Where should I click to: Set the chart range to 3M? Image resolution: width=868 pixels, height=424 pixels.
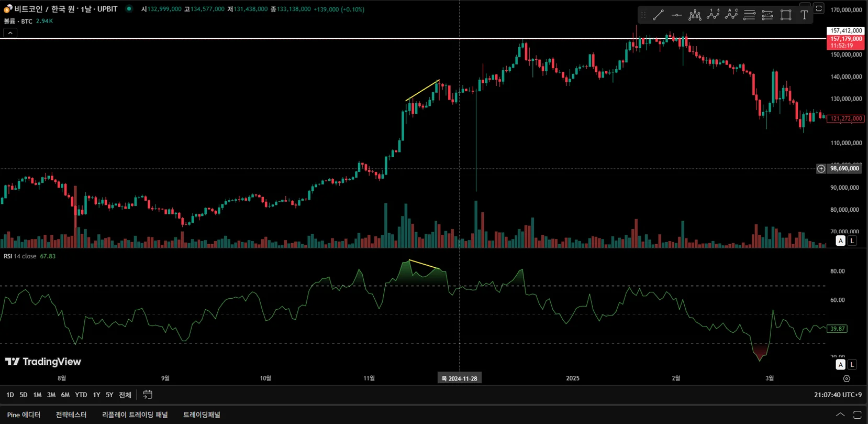coord(51,395)
